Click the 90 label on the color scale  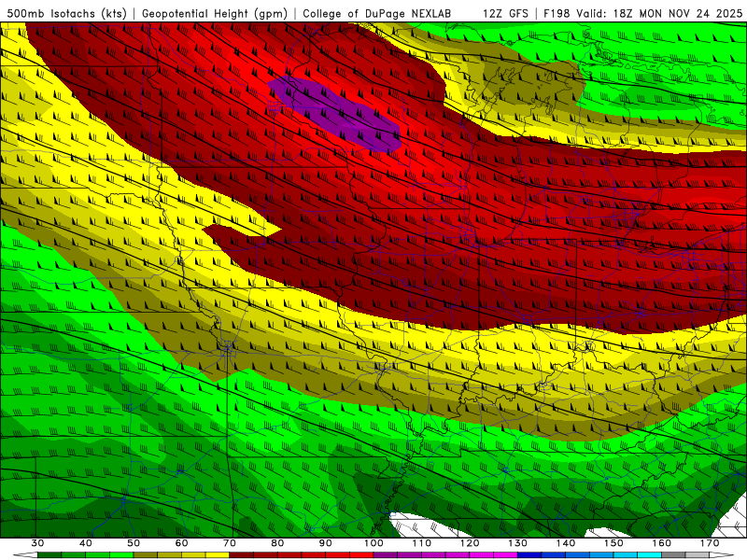click(x=325, y=543)
